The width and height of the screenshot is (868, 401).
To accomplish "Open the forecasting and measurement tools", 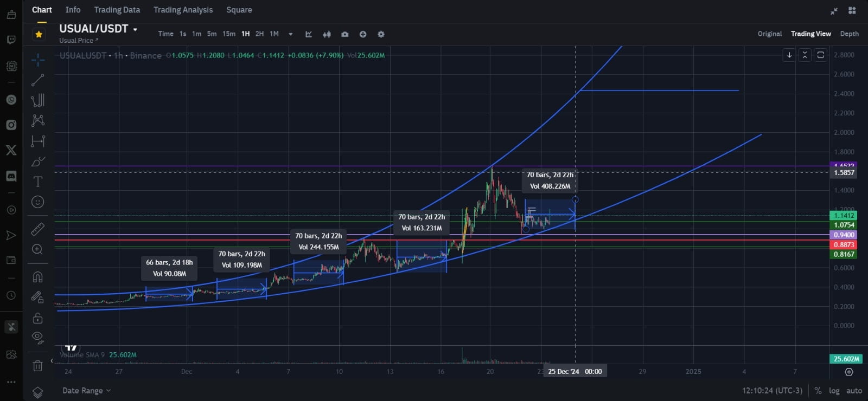I will click(x=37, y=141).
